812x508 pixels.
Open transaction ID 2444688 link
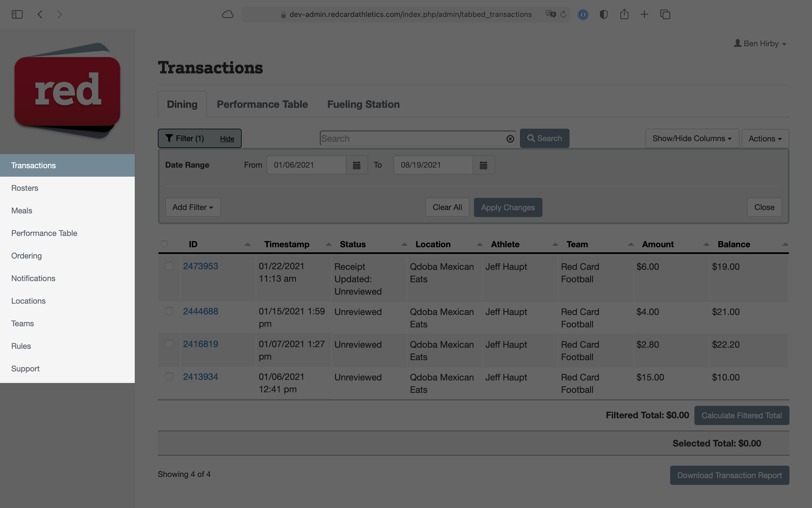201,311
